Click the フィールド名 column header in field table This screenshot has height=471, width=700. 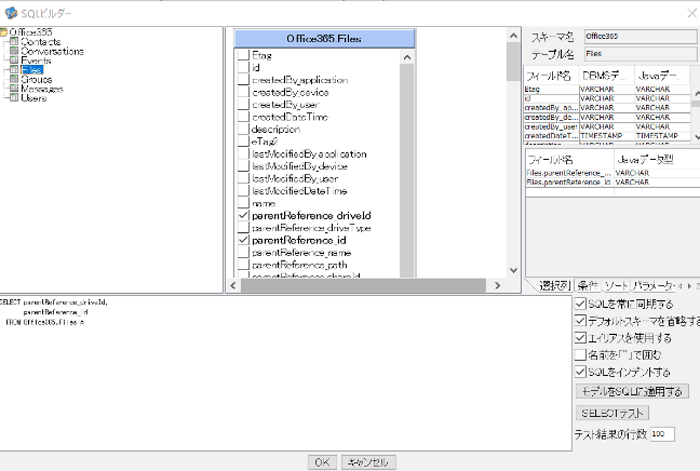551,75
